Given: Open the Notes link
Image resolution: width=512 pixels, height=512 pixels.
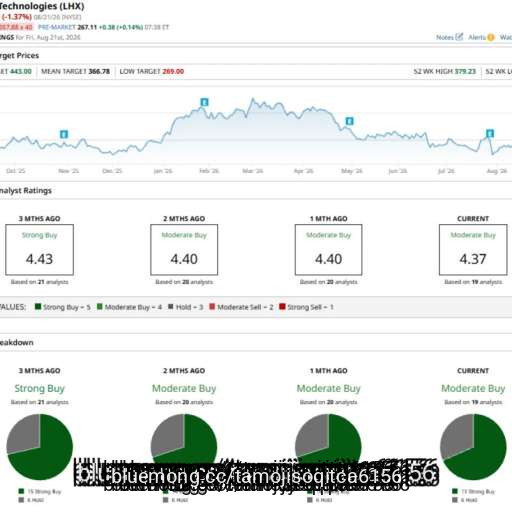Looking at the screenshot, I should [x=445, y=37].
